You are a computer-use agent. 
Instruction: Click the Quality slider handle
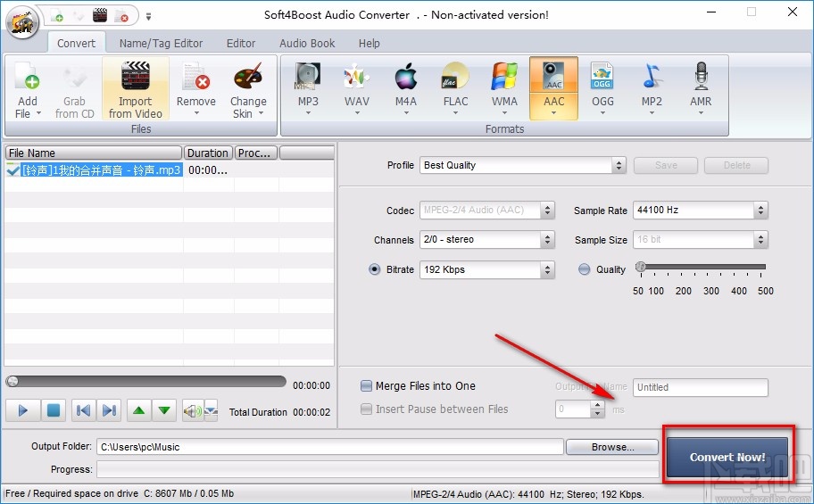point(641,267)
